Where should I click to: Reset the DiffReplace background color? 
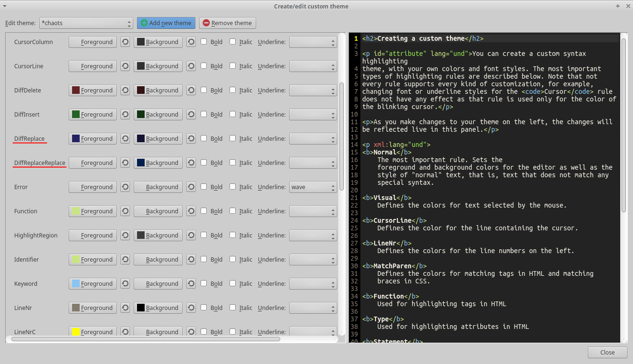(x=191, y=138)
